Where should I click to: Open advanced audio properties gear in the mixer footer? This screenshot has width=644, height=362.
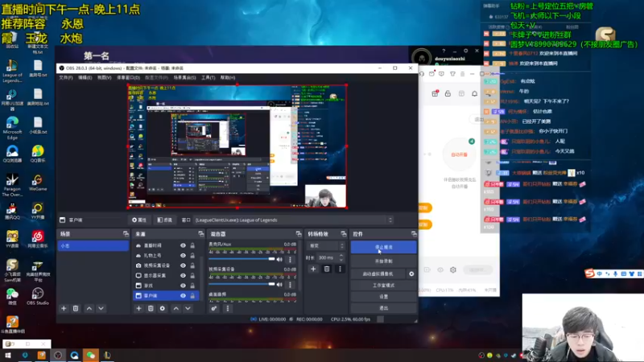[x=214, y=308]
